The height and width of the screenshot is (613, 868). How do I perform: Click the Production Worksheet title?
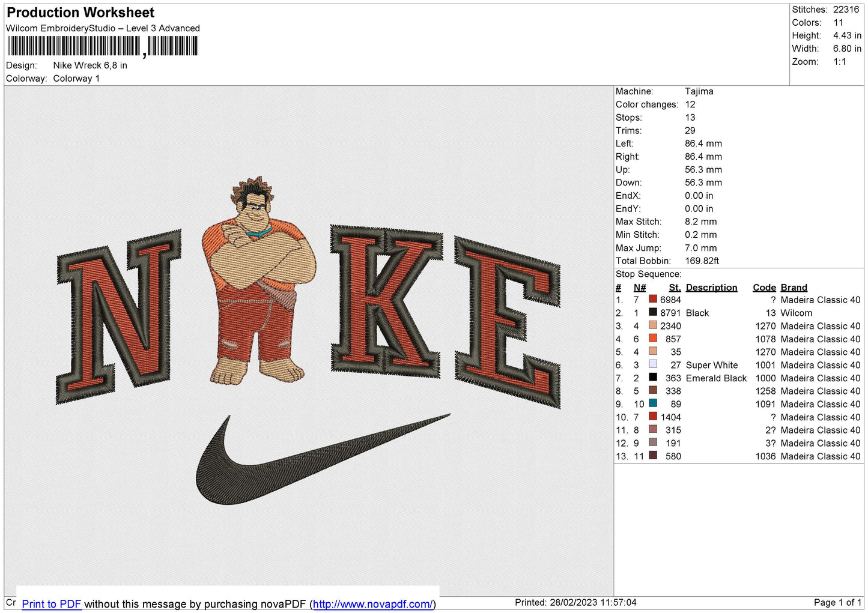pyautogui.click(x=80, y=13)
